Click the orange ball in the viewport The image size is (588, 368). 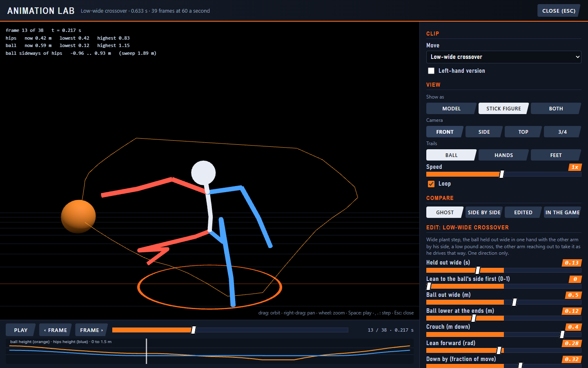78,216
